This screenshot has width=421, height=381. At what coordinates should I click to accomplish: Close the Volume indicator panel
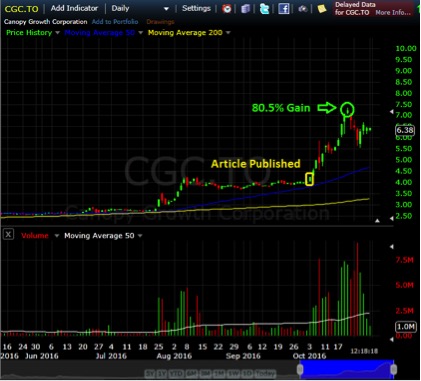tap(8, 235)
